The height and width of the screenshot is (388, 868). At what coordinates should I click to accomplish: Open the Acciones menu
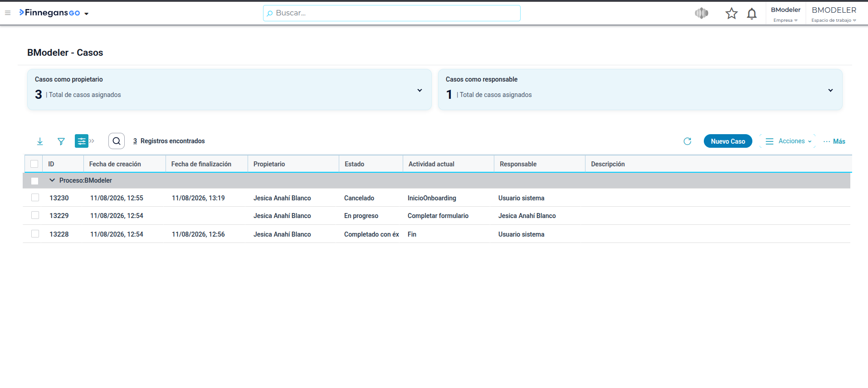(788, 141)
